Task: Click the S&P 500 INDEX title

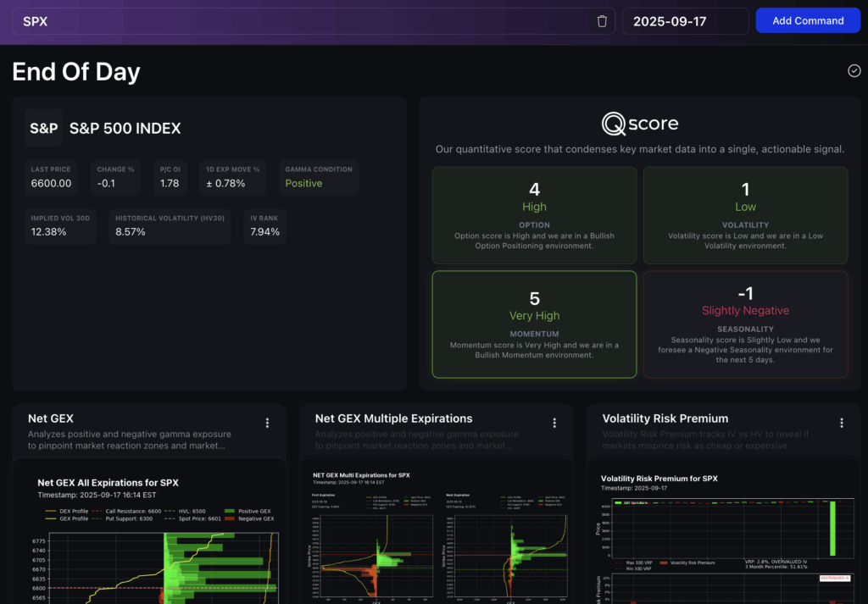Action: coord(125,128)
